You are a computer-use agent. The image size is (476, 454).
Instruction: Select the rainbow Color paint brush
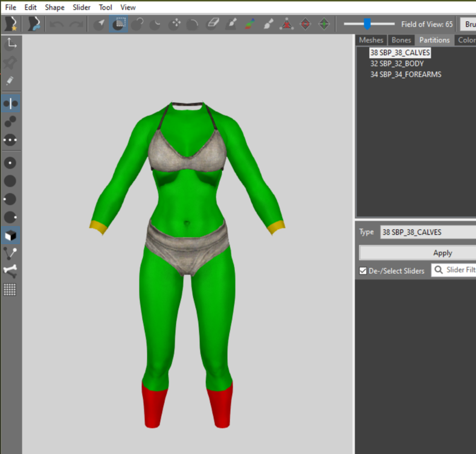tap(249, 24)
